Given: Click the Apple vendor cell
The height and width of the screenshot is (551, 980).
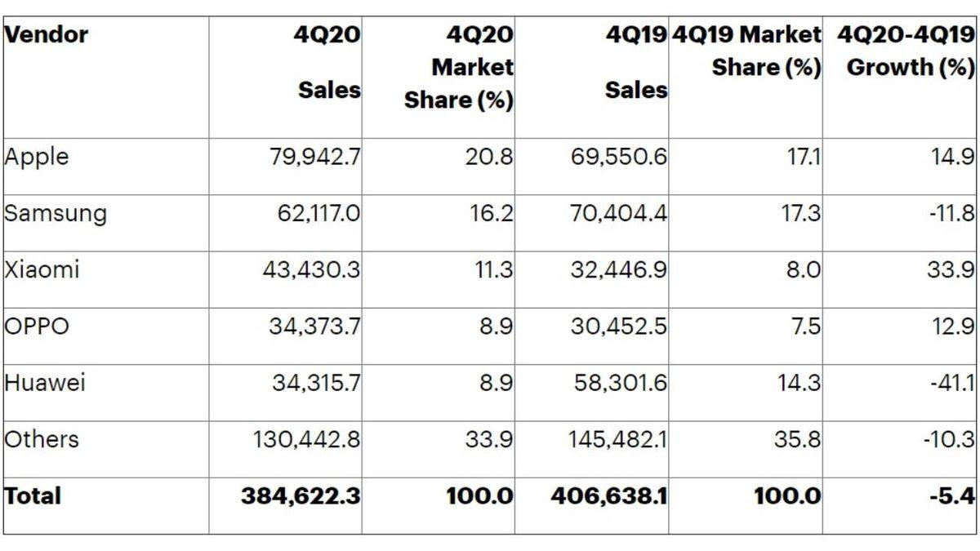Looking at the screenshot, I should (x=37, y=157).
